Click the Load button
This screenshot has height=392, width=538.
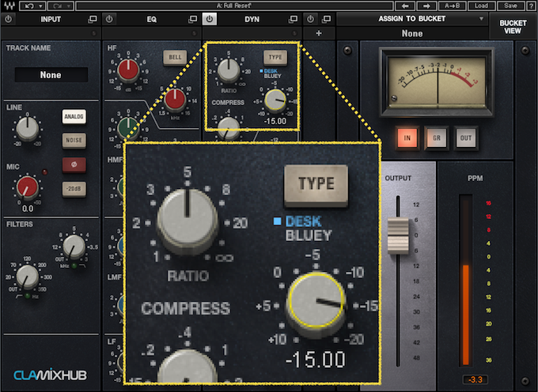click(x=481, y=6)
